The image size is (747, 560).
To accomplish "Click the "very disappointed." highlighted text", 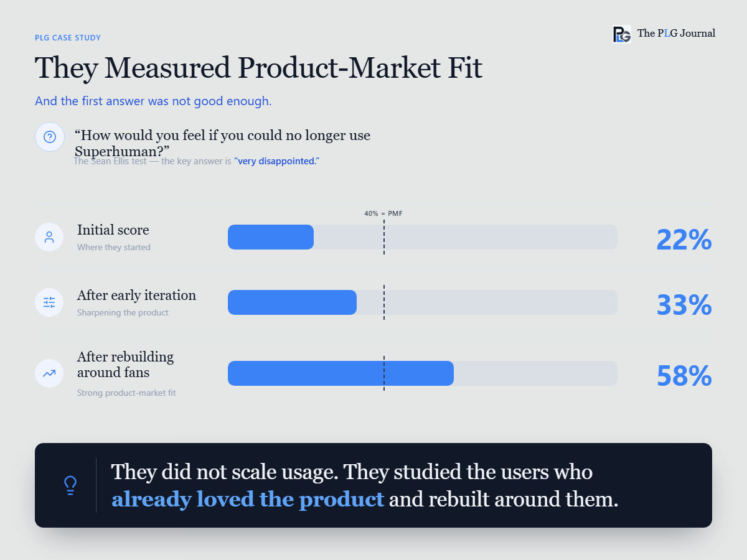I will 276,161.
